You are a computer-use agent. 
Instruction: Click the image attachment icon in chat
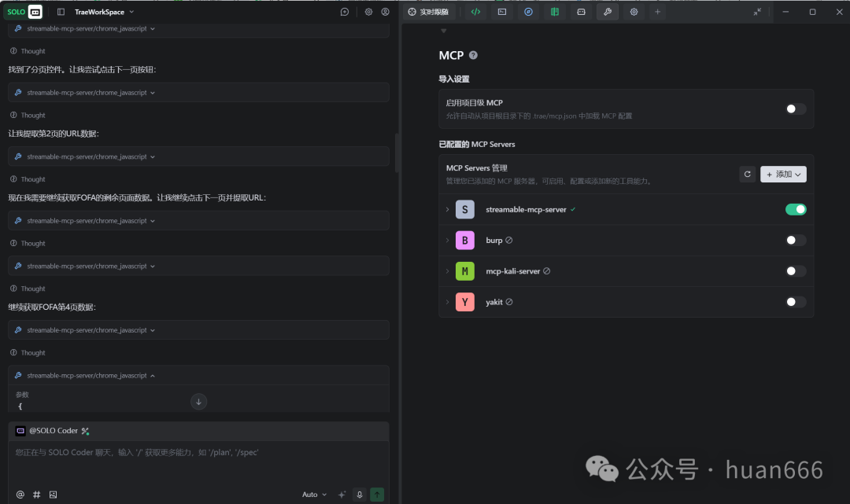click(54, 495)
